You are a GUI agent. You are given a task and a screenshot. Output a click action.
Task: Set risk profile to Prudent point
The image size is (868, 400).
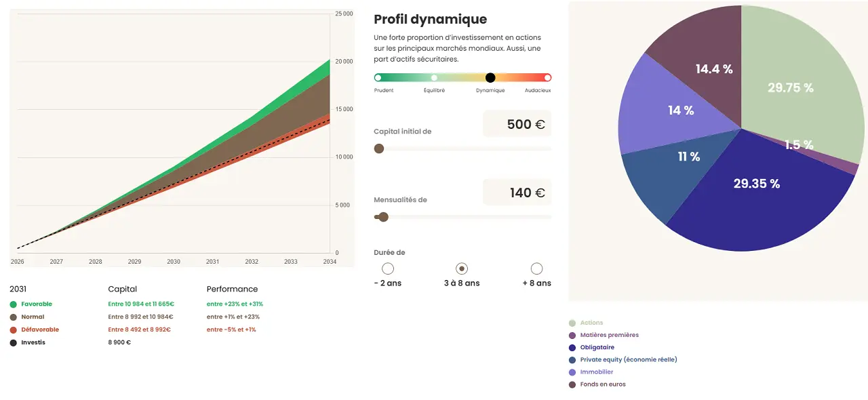378,77
